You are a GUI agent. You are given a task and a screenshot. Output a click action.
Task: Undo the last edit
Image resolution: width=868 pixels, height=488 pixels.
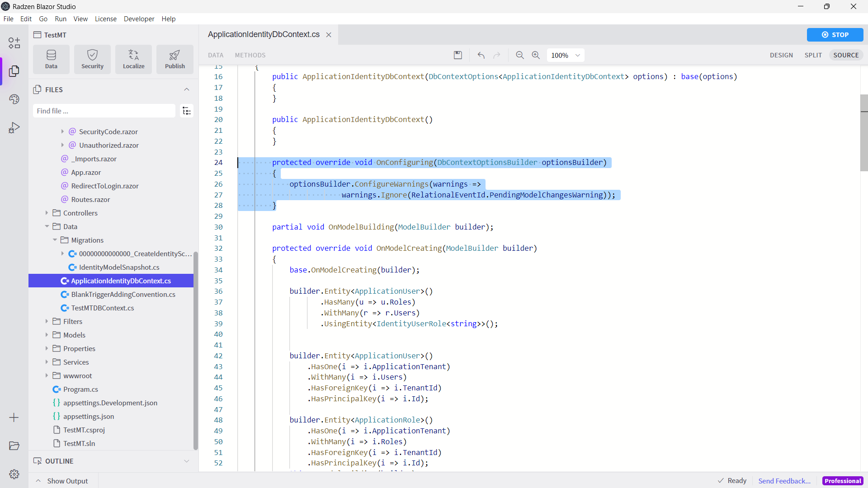click(481, 55)
